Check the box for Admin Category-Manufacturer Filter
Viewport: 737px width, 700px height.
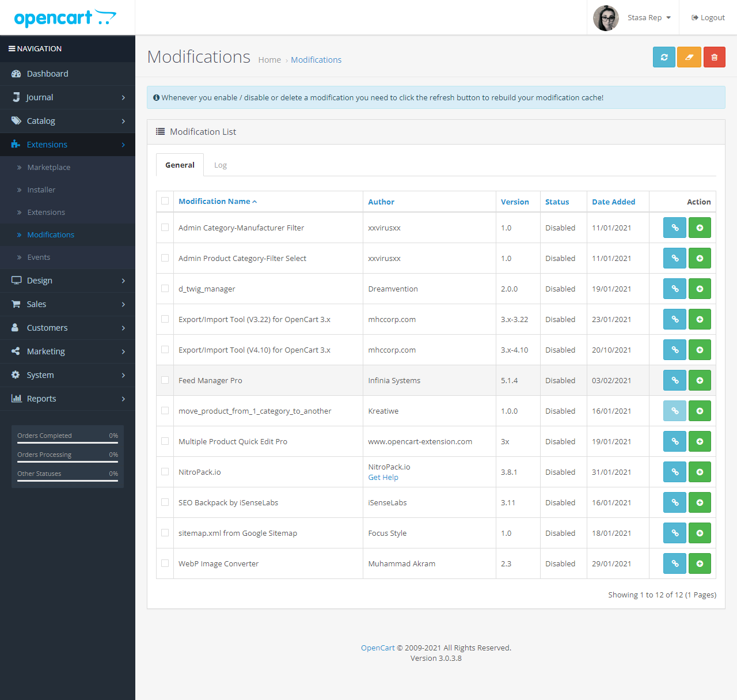coord(165,228)
